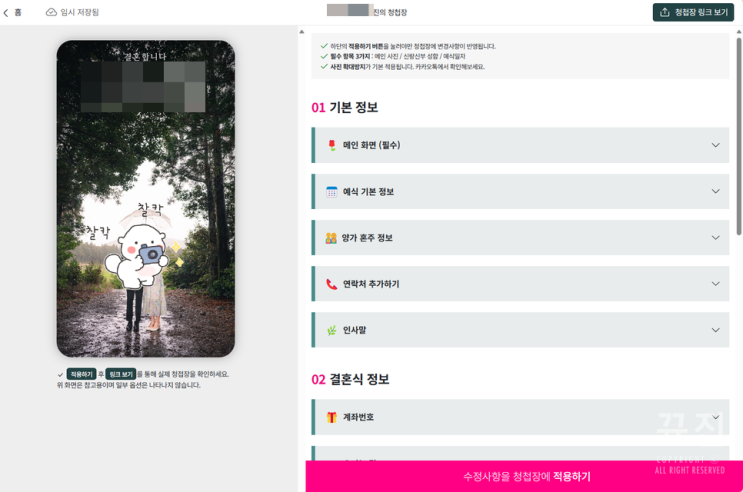Click the small 링크 보기 badge under preview
Image resolution: width=743 pixels, height=492 pixels.
coord(121,374)
